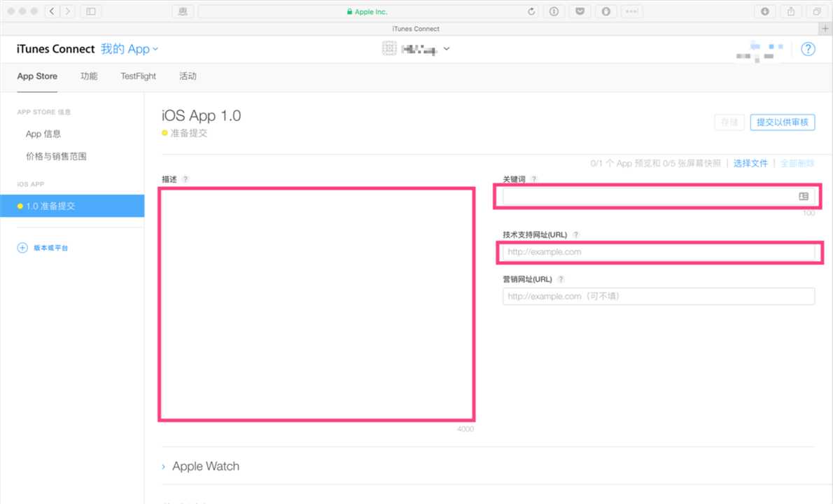
Task: Click the 全部删除 link
Action: (x=797, y=163)
